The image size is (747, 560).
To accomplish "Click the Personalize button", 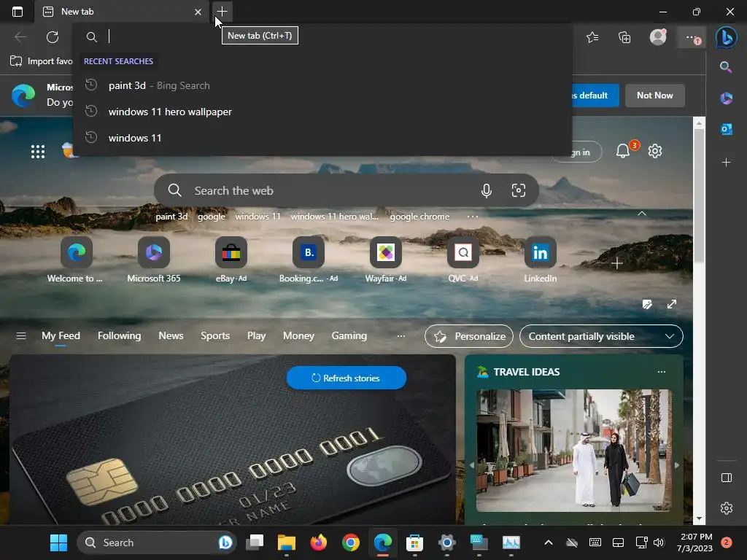I will coord(469,336).
